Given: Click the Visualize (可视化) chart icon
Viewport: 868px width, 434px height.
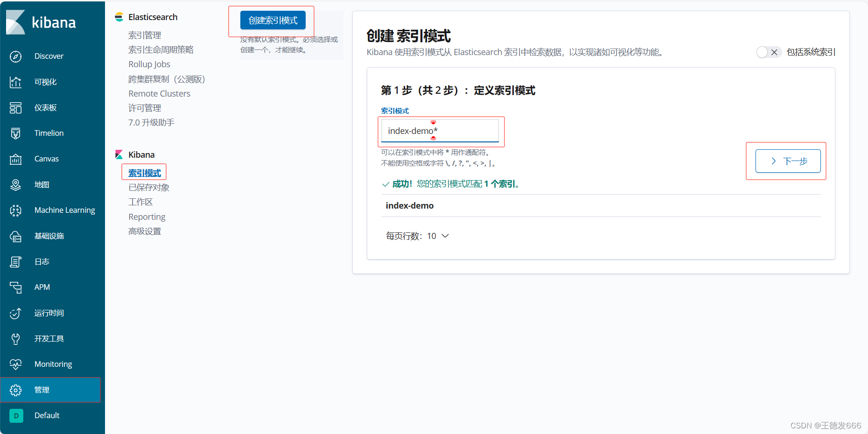Looking at the screenshot, I should (x=16, y=82).
